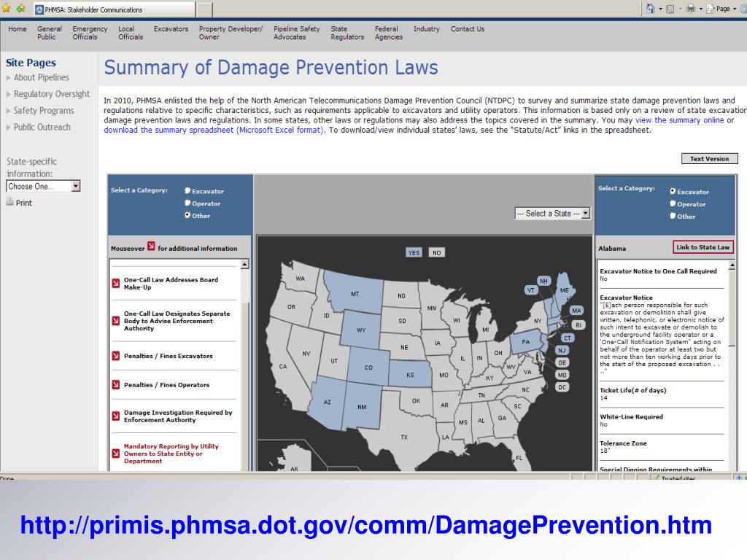
Task: Open Emergency Officials navigation item
Action: click(90, 33)
